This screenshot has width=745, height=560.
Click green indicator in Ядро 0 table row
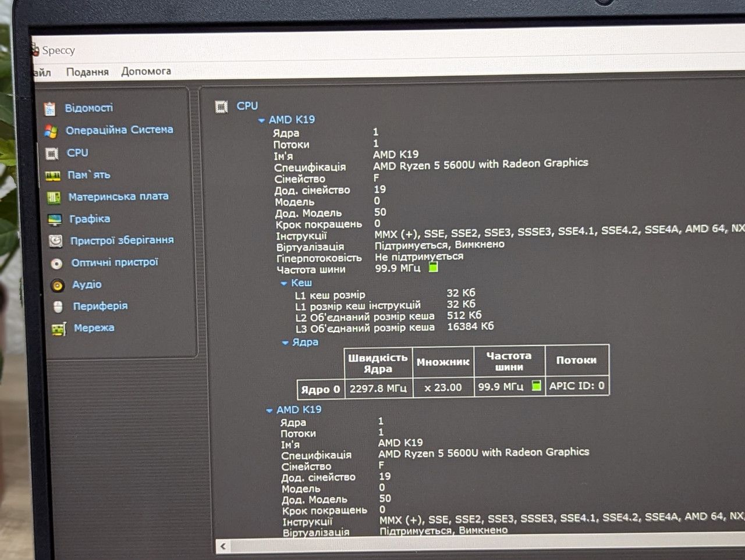(537, 385)
